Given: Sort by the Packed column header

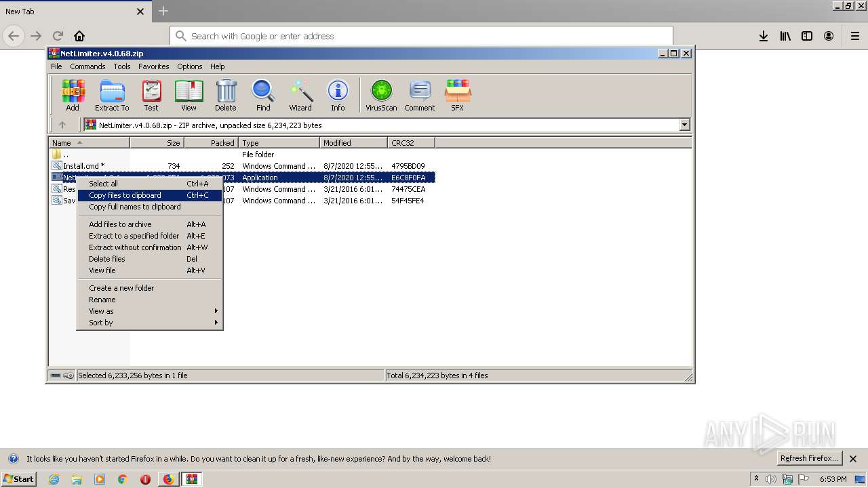Looking at the screenshot, I should (x=211, y=142).
